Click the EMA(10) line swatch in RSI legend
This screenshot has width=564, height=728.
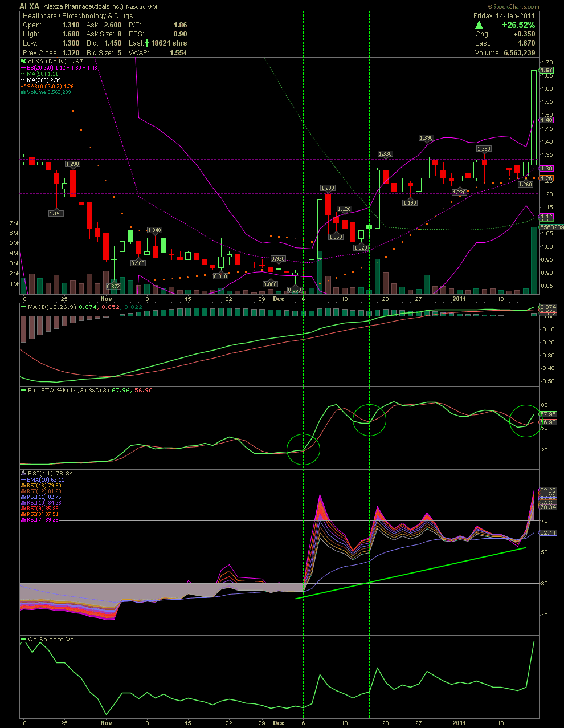(x=23, y=480)
